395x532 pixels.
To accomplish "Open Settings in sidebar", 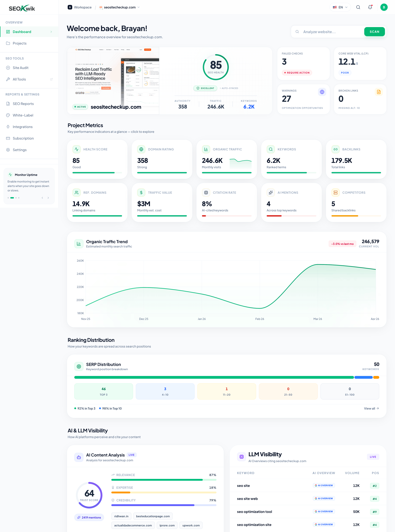I will click(x=29, y=150).
